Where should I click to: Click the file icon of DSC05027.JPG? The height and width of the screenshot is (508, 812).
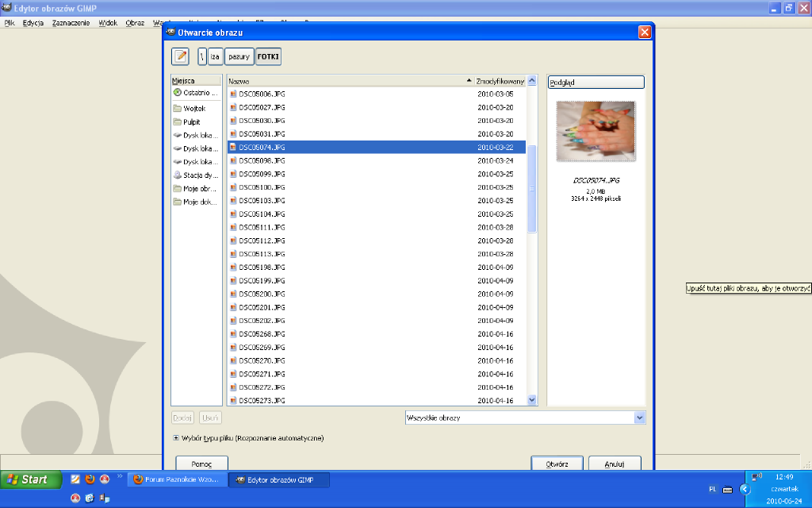pyautogui.click(x=233, y=107)
